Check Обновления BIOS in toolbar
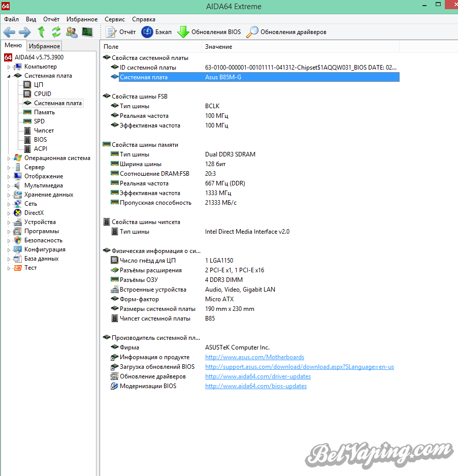The image size is (458, 476). point(209,32)
